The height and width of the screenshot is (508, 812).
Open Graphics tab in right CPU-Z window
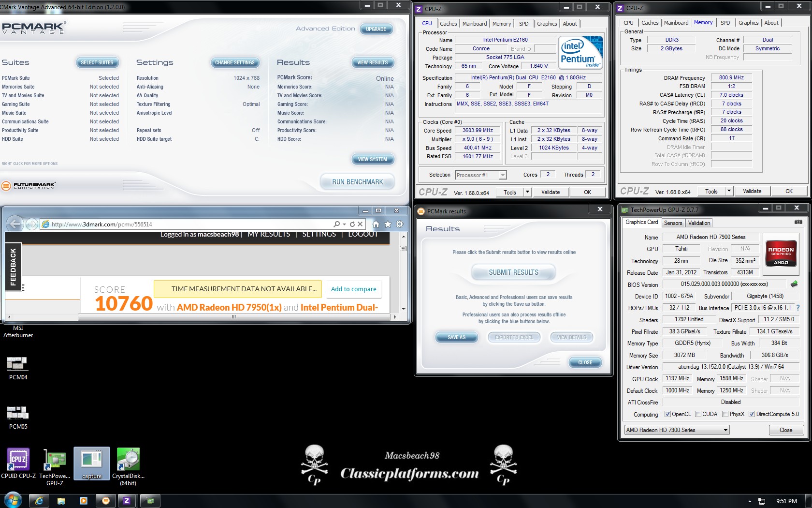click(x=748, y=23)
